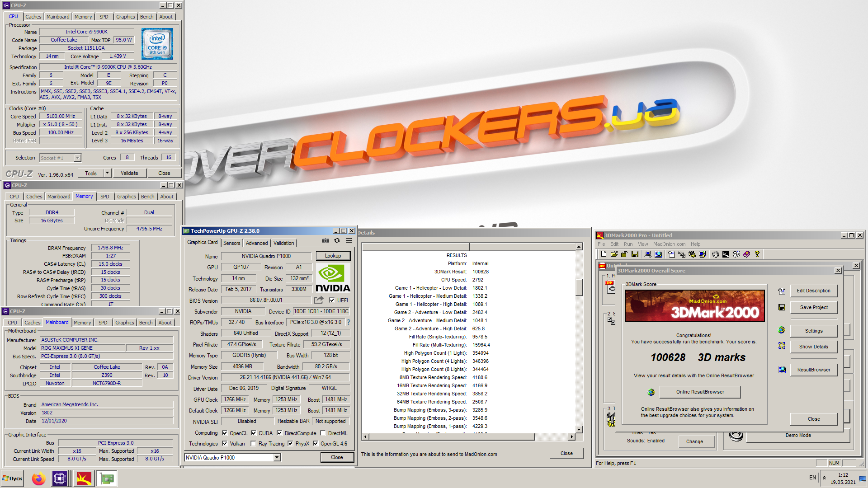Click the Edit Description button

[813, 291]
